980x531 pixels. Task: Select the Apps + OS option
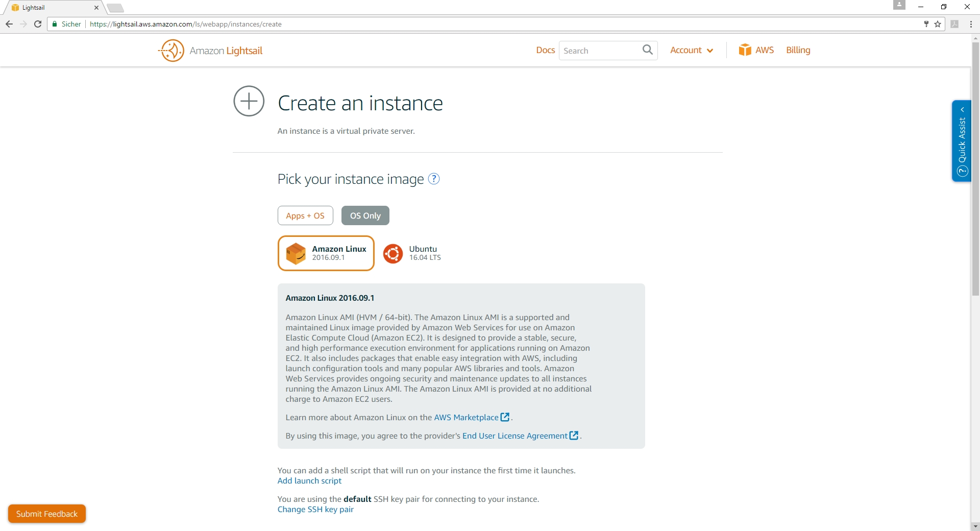[305, 215]
